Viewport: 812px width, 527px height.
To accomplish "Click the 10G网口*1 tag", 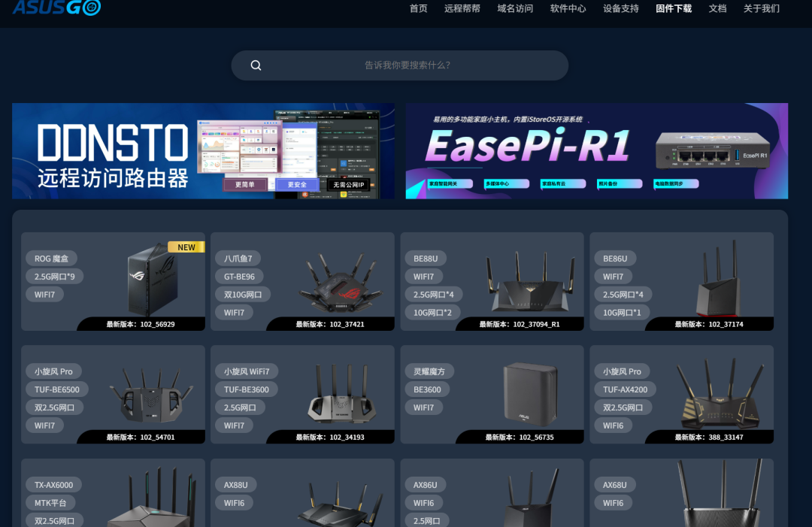I will (x=622, y=313).
